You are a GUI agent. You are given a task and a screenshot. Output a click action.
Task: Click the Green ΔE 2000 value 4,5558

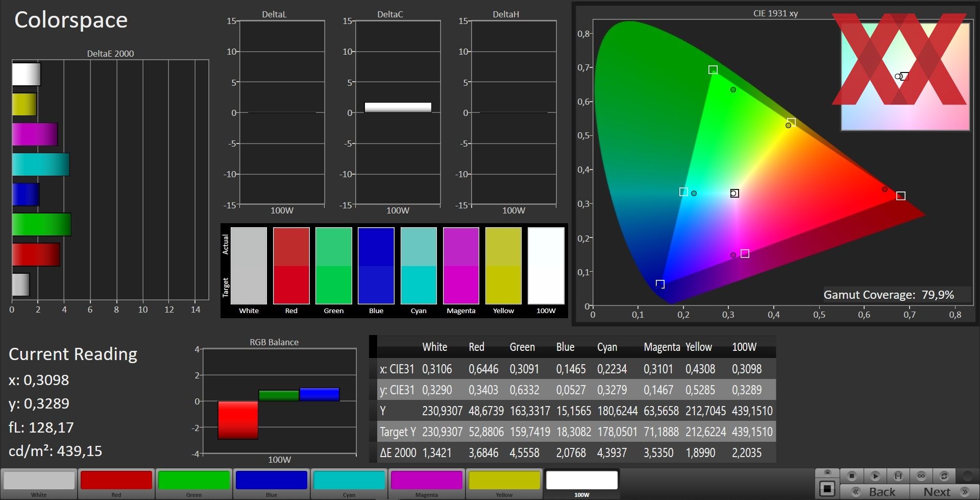tap(524, 453)
